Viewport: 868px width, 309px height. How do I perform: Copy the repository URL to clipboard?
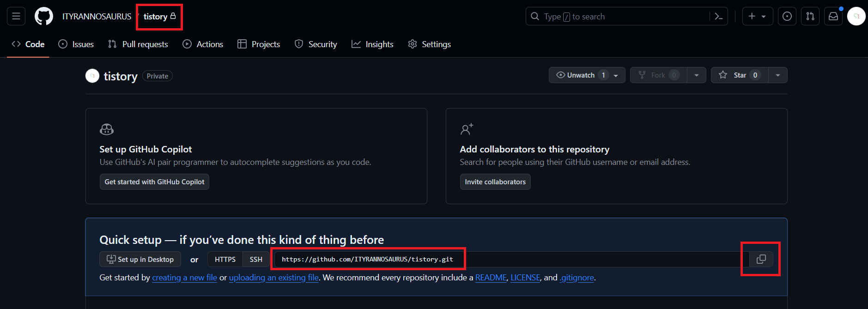[761, 259]
